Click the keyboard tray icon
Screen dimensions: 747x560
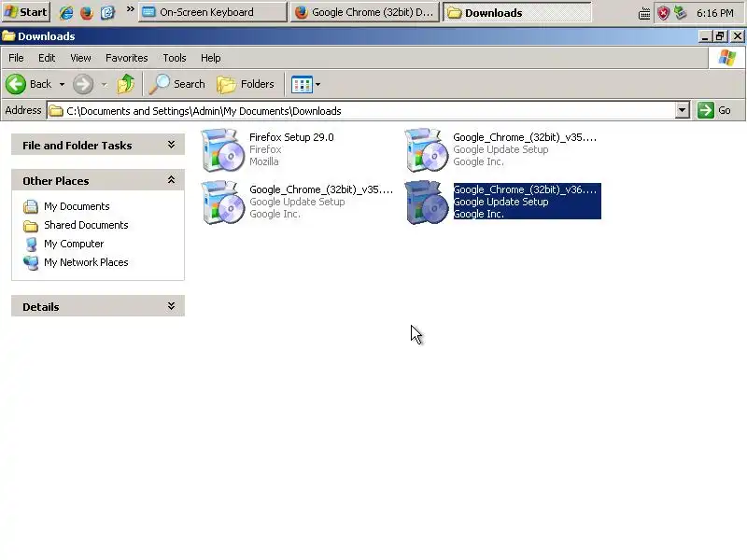click(x=644, y=13)
